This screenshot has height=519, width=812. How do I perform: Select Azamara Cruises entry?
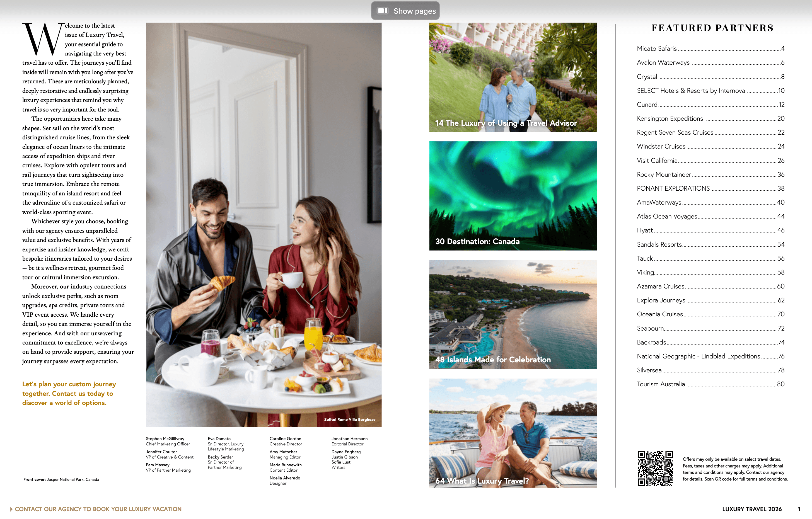[710, 286]
